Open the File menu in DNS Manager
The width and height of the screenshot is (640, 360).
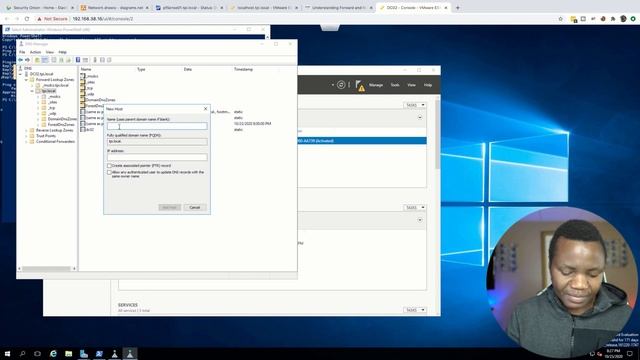(22, 52)
